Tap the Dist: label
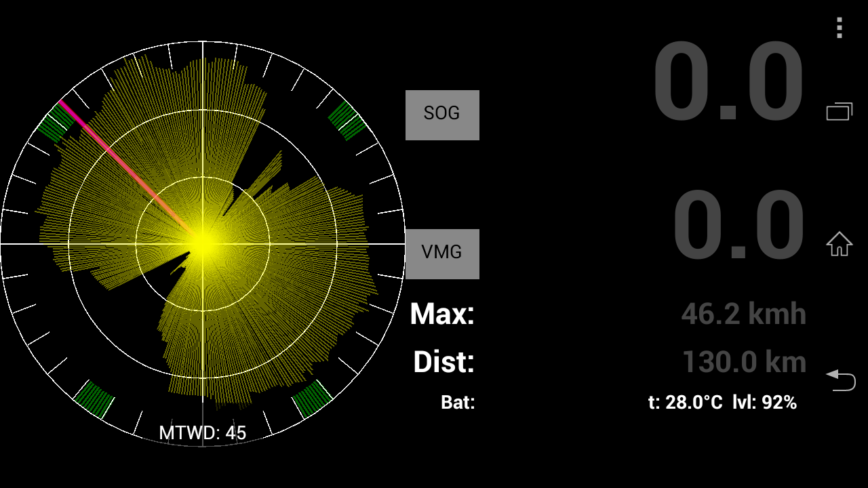Image resolution: width=868 pixels, height=488 pixels. coord(443,362)
